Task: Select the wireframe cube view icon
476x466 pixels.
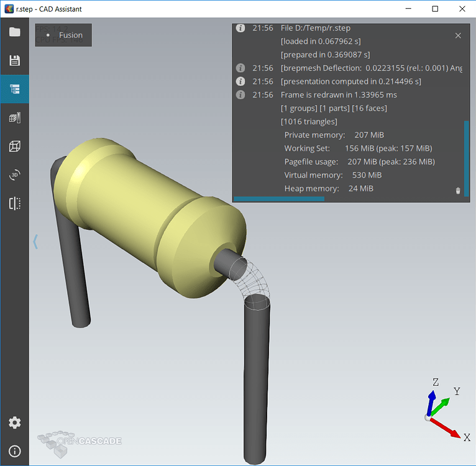Action: point(14,146)
